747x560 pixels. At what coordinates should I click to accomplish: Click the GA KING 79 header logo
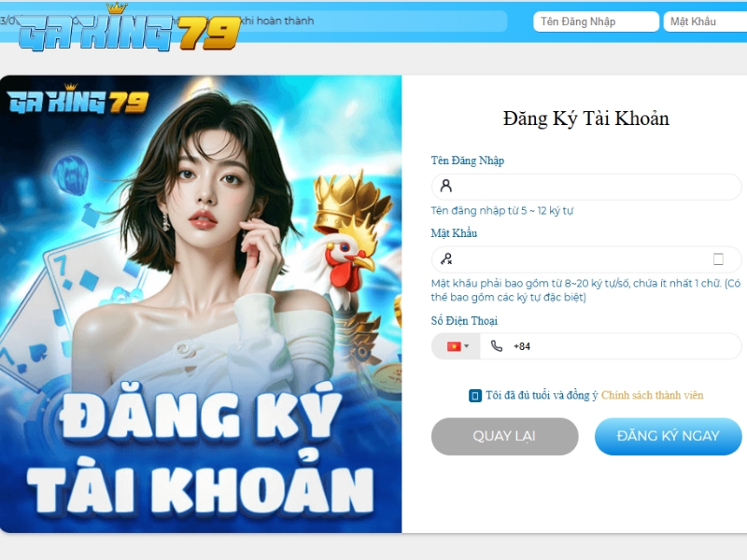click(130, 28)
